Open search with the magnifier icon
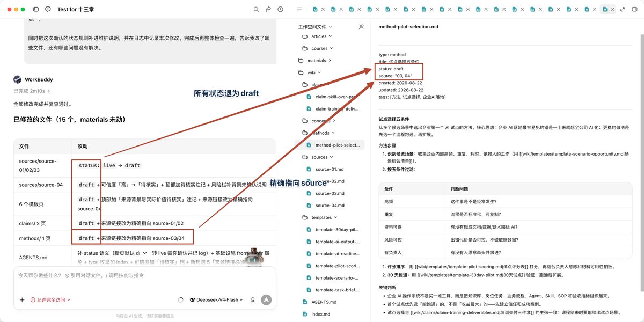The image size is (644, 322). [x=256, y=9]
